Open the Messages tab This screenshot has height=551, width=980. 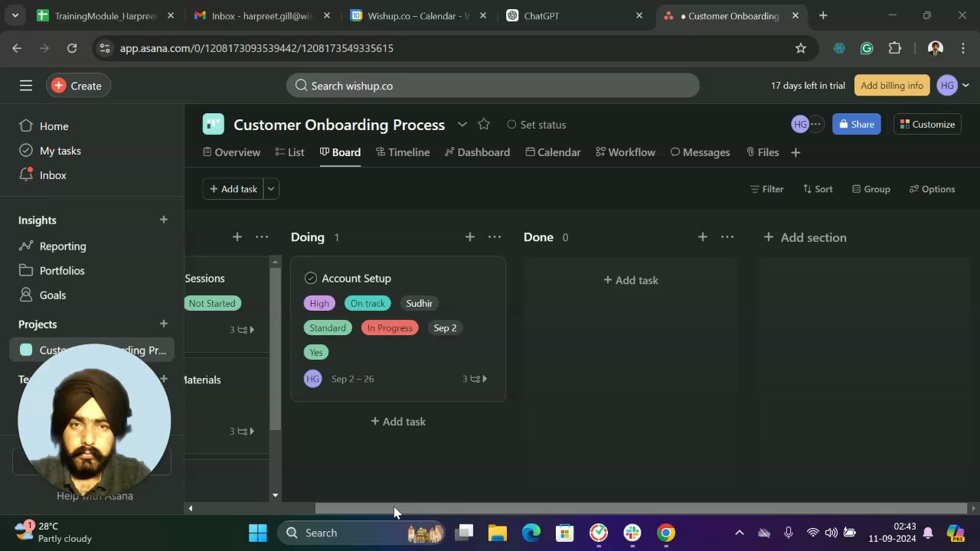[x=700, y=152]
